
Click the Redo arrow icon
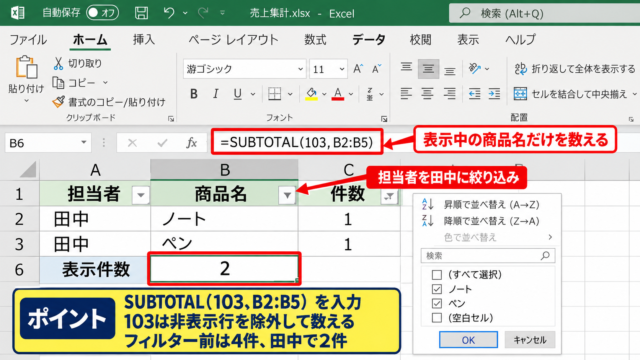point(203,13)
